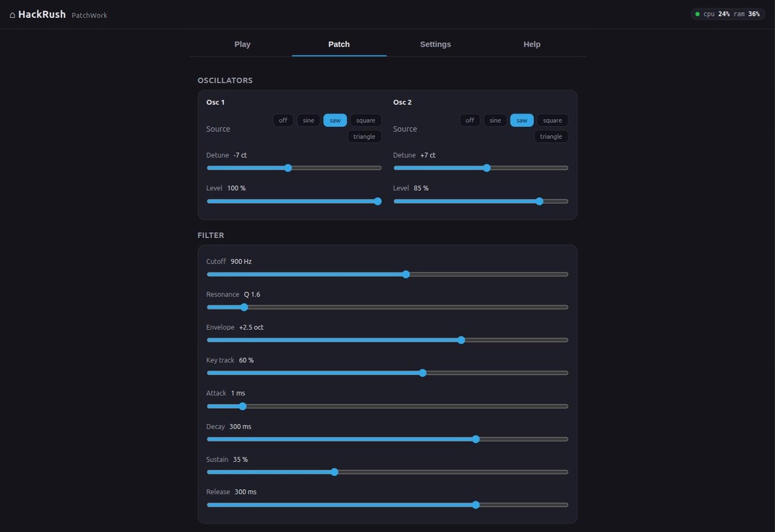The width and height of the screenshot is (775, 532).
Task: Click the Key track slider
Action: (387, 373)
